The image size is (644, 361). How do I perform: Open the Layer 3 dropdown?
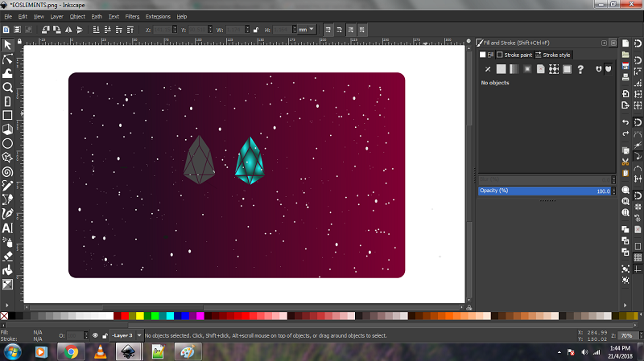point(128,335)
